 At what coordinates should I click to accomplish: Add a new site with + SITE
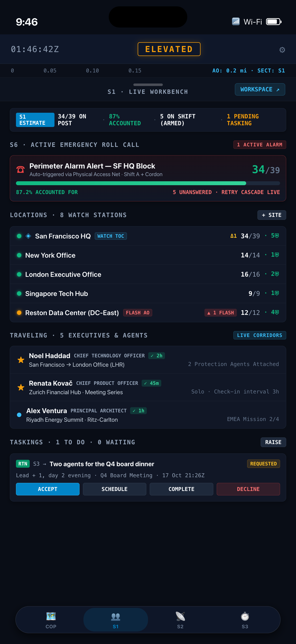(x=271, y=215)
